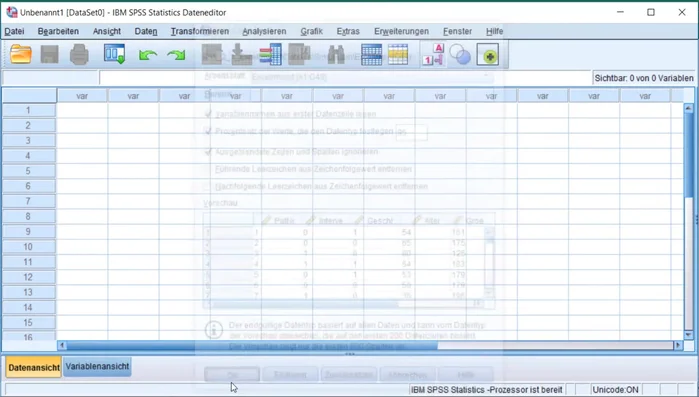This screenshot has height=397, width=699.
Task: Select row header 5
Action: pyautogui.click(x=29, y=171)
